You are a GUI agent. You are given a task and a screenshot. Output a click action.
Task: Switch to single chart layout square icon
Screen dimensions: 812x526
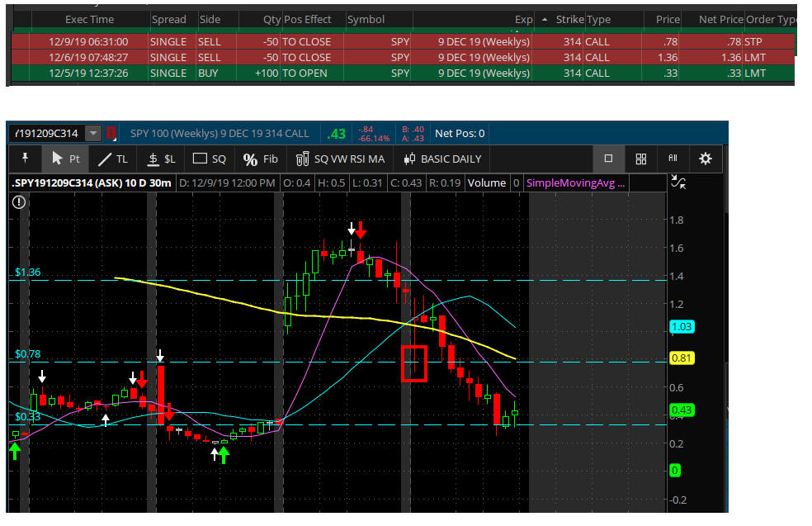608,159
